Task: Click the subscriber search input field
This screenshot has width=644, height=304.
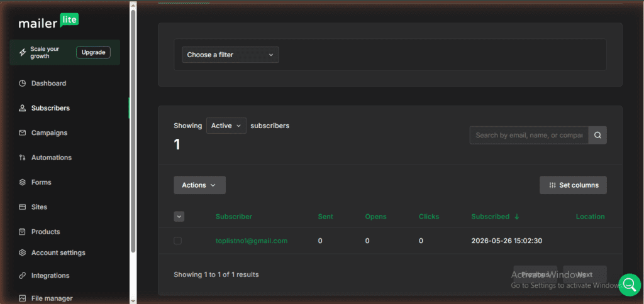Action: point(529,135)
